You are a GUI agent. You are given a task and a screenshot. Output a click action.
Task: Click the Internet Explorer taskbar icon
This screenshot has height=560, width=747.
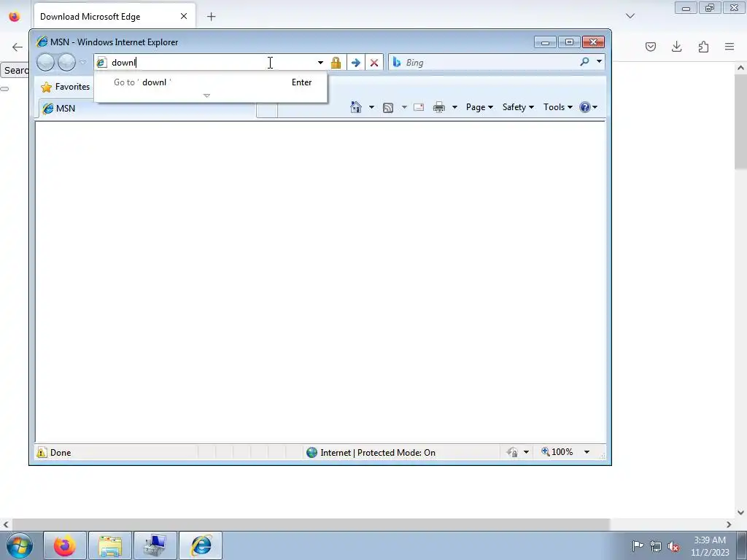pyautogui.click(x=201, y=545)
